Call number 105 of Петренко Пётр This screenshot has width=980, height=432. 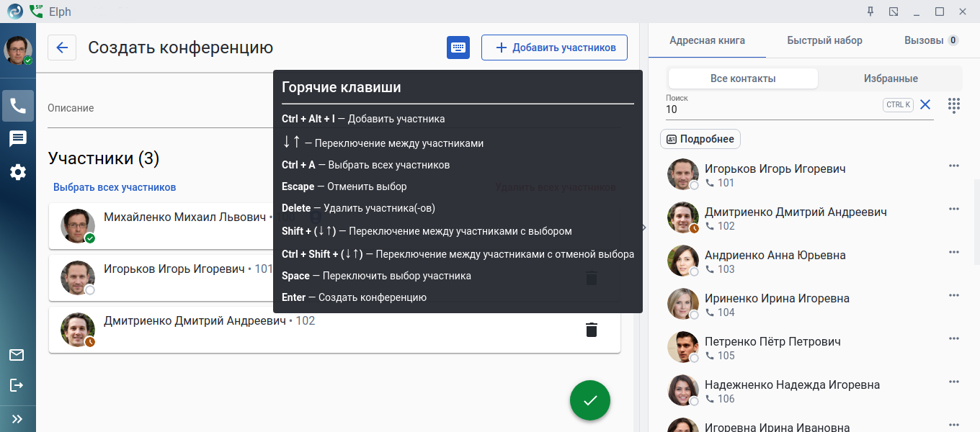click(720, 356)
